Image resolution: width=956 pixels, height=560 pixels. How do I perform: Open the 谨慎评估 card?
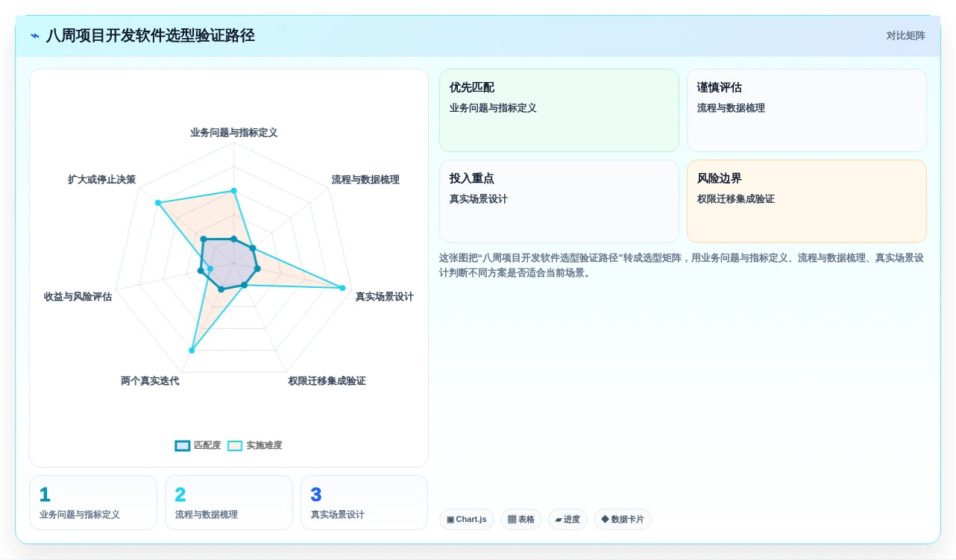[807, 110]
